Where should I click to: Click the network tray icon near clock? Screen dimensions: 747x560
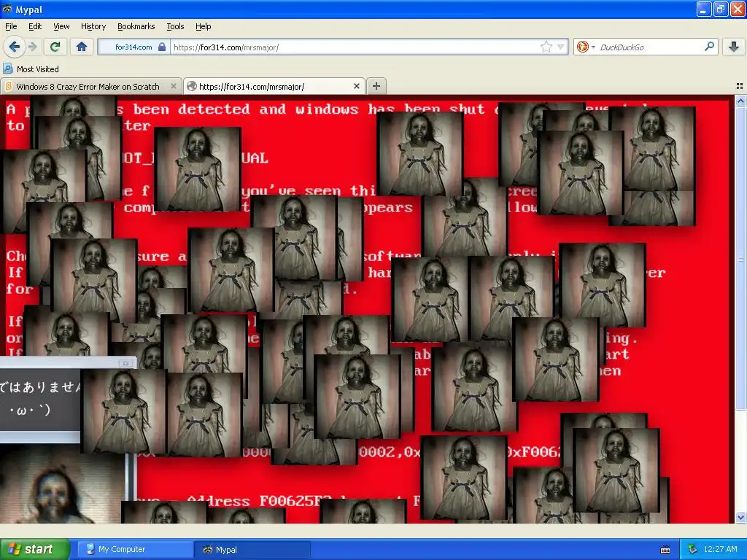pyautogui.click(x=693, y=549)
